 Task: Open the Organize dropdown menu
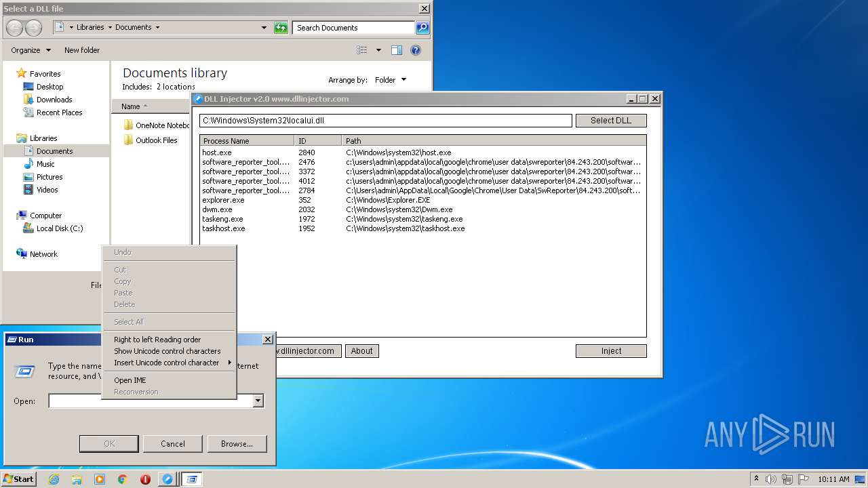point(31,50)
